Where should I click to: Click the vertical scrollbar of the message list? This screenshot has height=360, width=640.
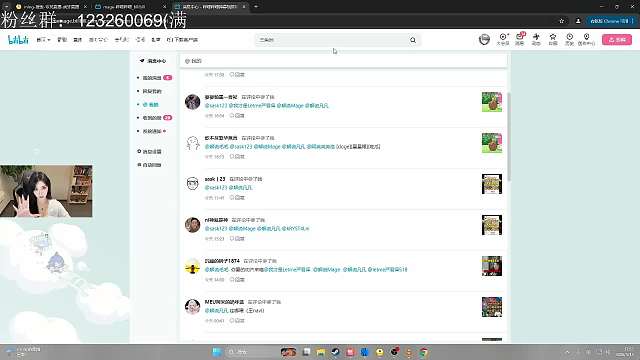pyautogui.click(x=509, y=137)
